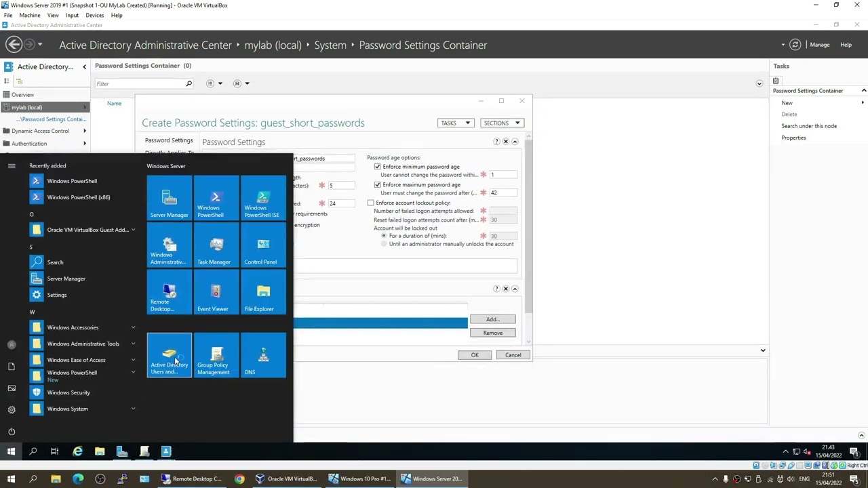Screen dimensions: 868x488
Task: Expand Windows Accessories folder
Action: coord(133,327)
